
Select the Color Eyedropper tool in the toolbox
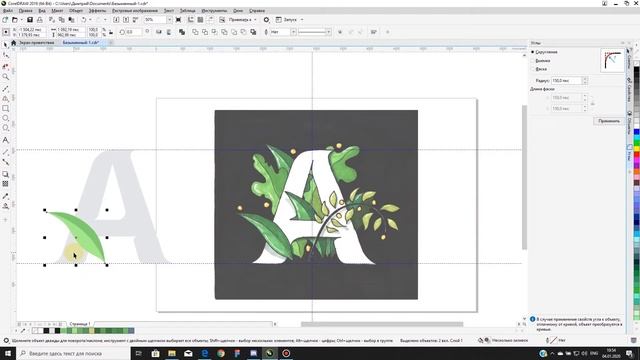(5, 196)
